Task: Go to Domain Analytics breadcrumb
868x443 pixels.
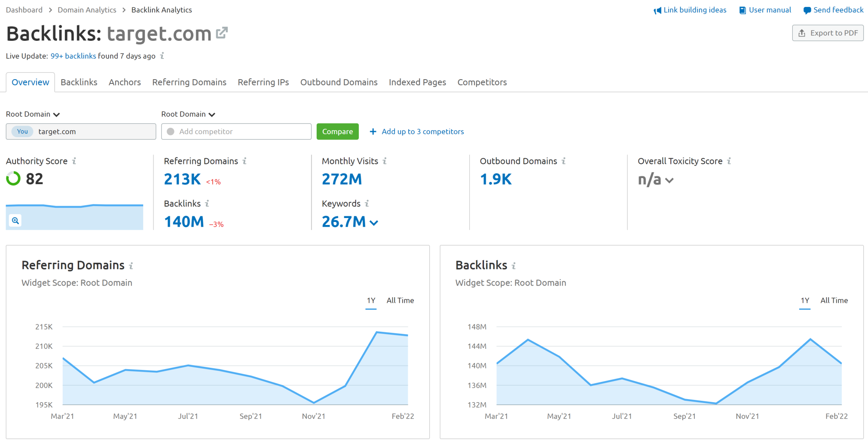Action: [x=87, y=10]
